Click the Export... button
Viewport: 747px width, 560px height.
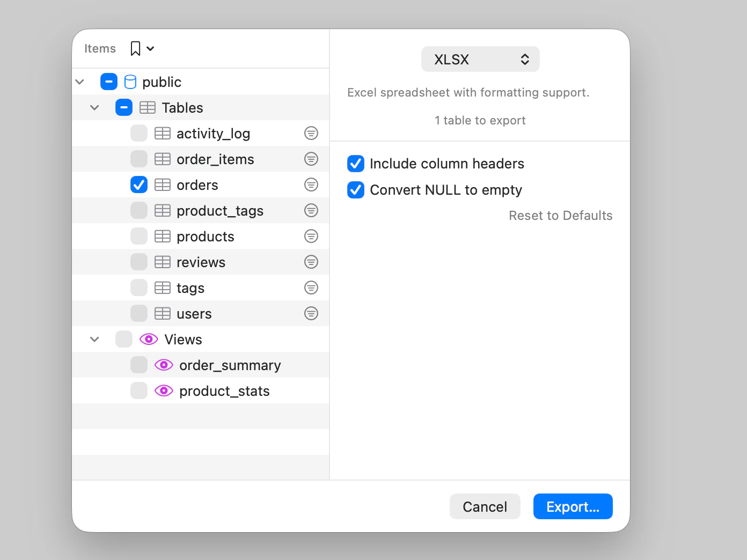point(573,506)
